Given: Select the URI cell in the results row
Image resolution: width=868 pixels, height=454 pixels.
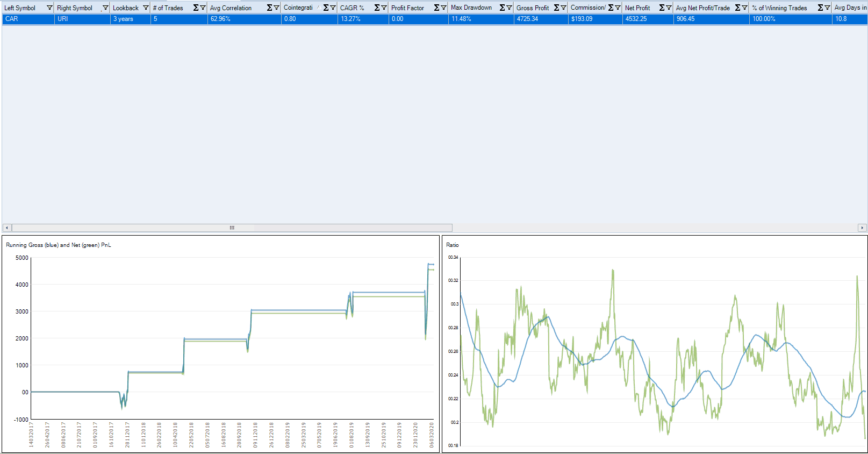Looking at the screenshot, I should (82, 19).
